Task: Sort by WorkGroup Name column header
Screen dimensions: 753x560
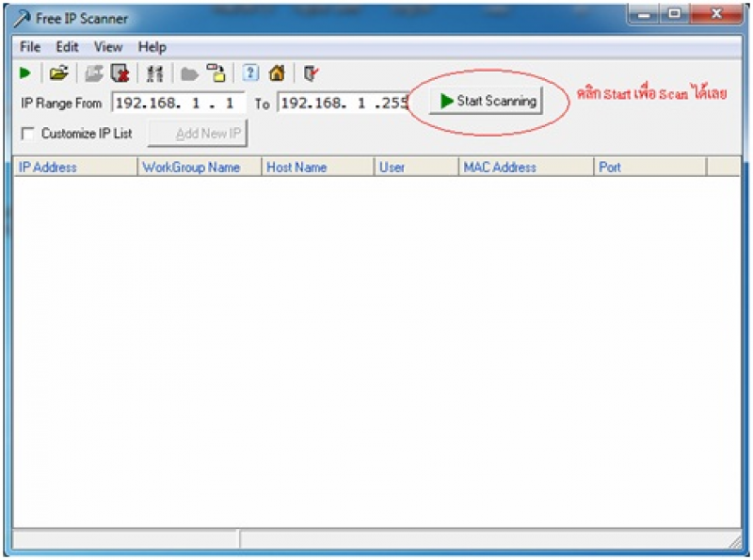Action: tap(200, 168)
